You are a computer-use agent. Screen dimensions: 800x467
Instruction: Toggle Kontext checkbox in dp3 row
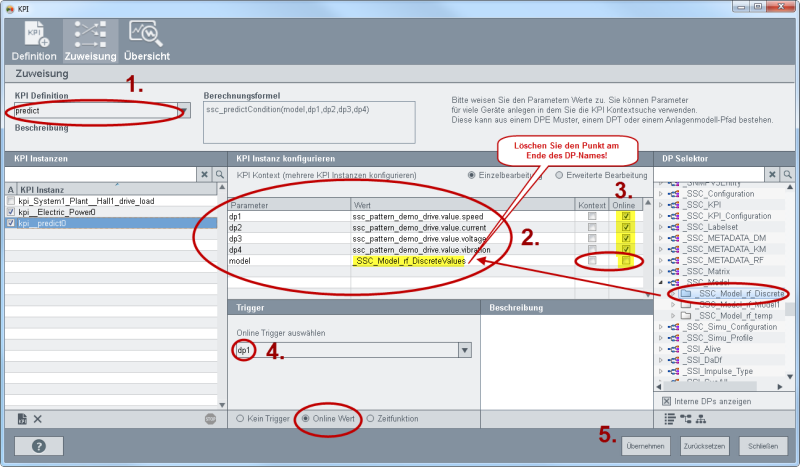[x=592, y=238]
